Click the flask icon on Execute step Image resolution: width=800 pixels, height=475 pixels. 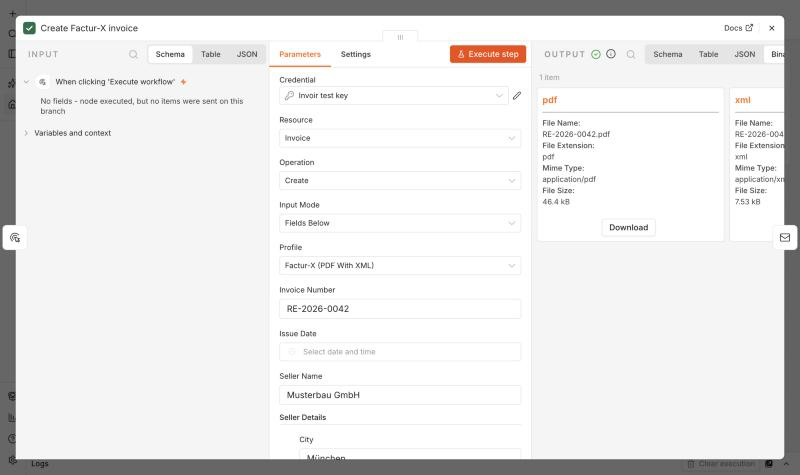click(461, 54)
